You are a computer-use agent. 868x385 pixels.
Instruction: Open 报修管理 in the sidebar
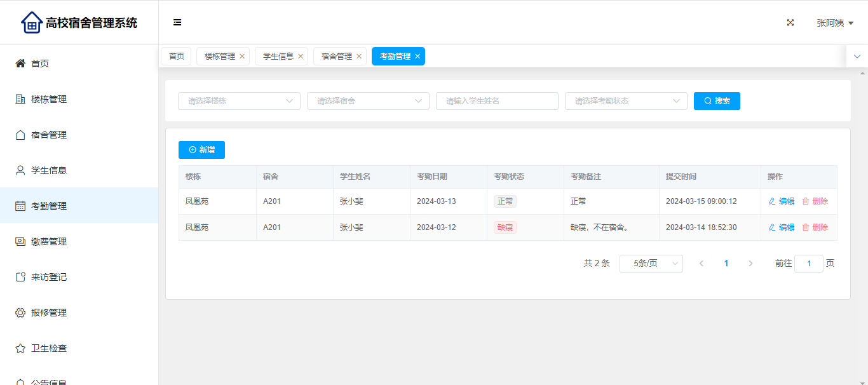(x=49, y=313)
